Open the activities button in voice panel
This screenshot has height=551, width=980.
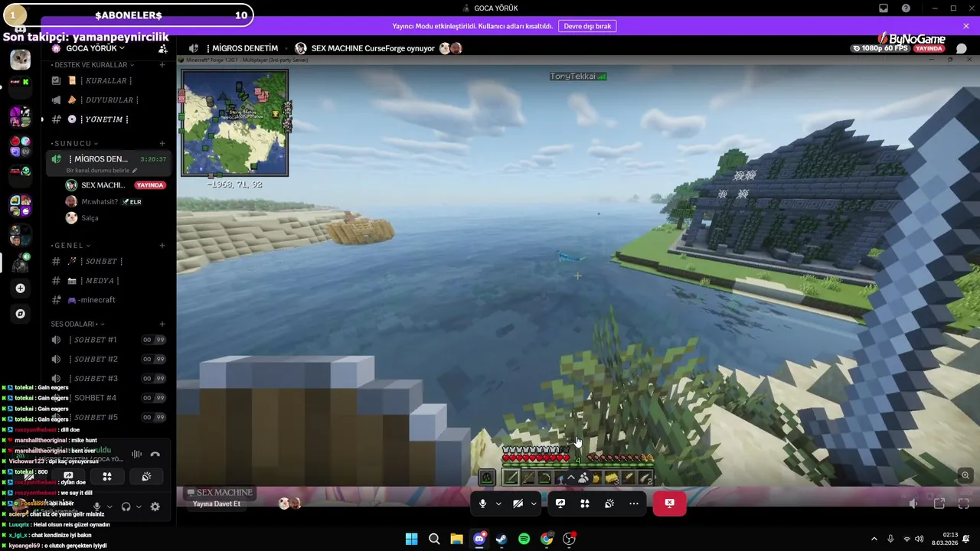point(107,477)
